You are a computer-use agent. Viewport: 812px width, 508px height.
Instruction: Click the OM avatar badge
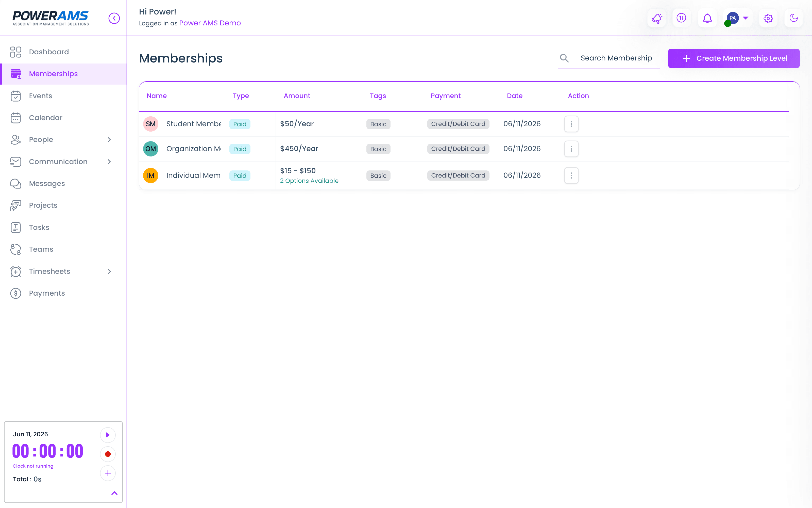(x=151, y=149)
